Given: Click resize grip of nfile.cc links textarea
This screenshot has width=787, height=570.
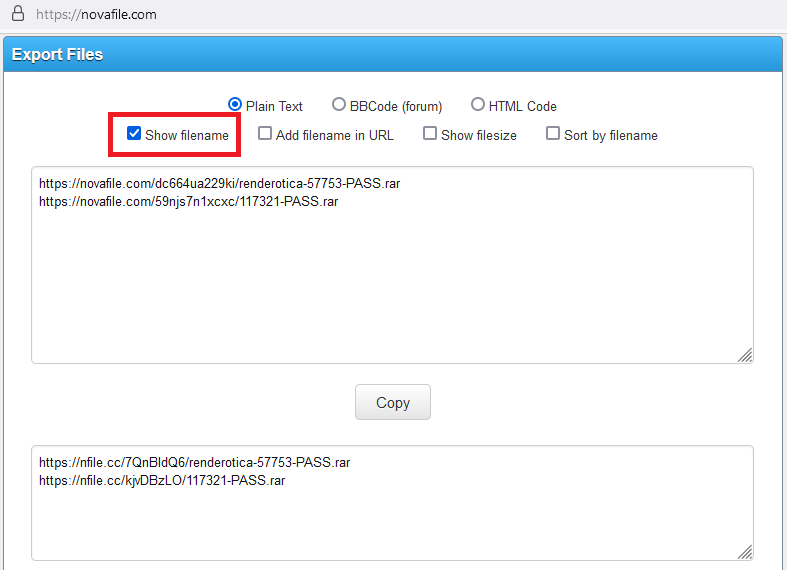Looking at the screenshot, I should [x=745, y=552].
